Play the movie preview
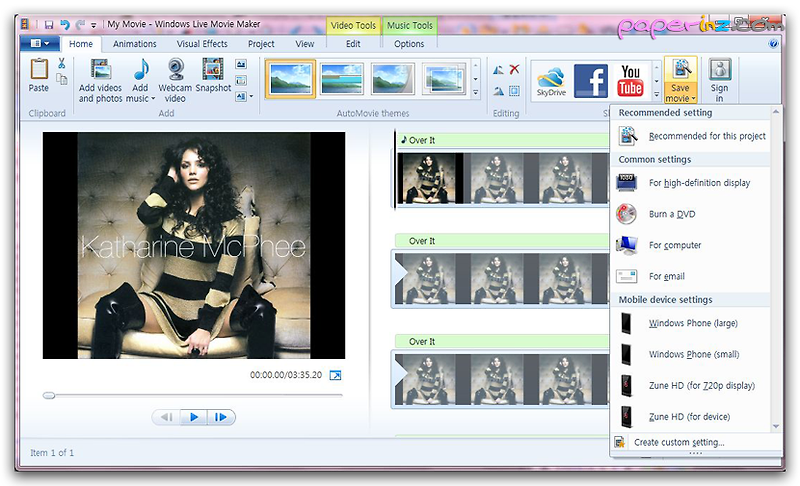The width and height of the screenshot is (800, 486). pyautogui.click(x=194, y=418)
